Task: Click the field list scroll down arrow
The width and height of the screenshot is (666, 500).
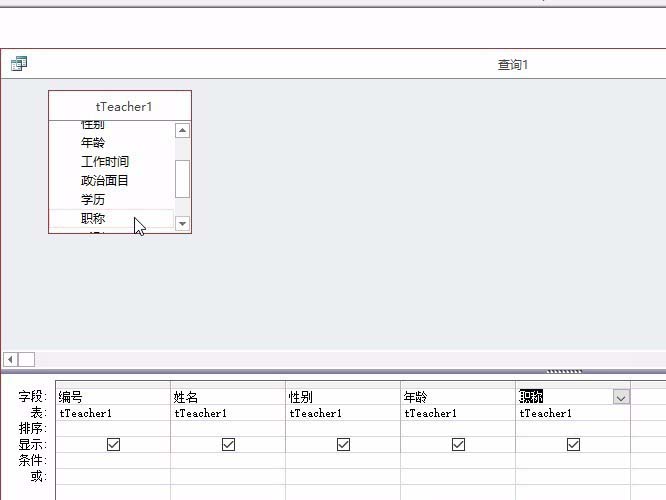Action: (182, 223)
